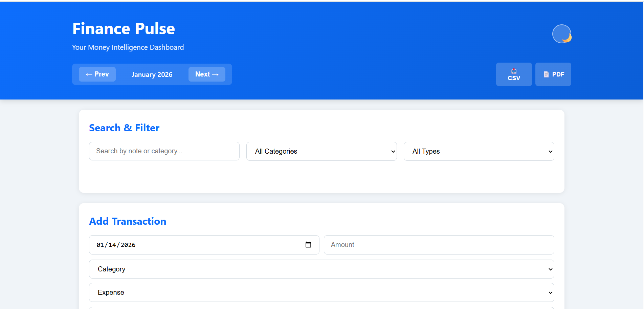The image size is (644, 309).
Task: Click the Your Money Intelligence Dashboard subtitle
Action: click(x=128, y=47)
